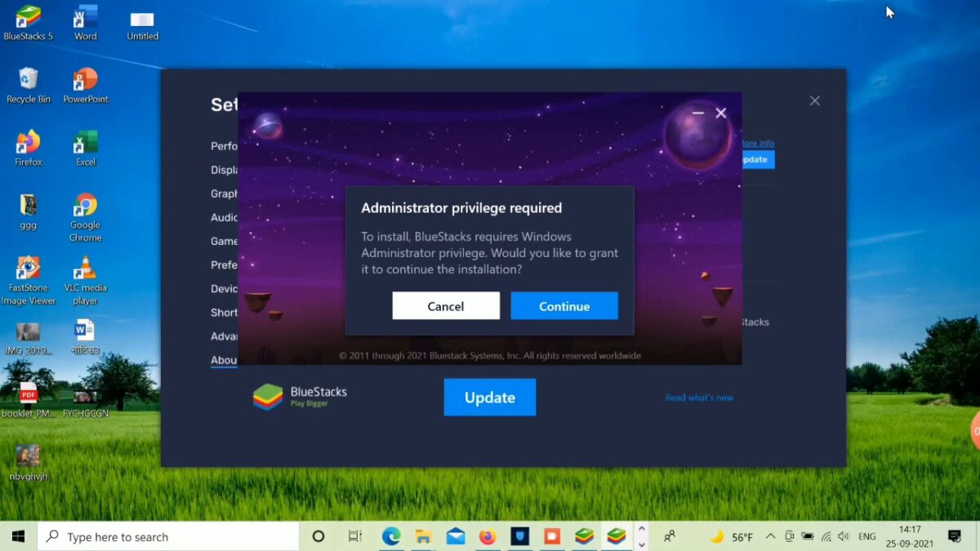Open File Explorer from the taskbar
Image resolution: width=980 pixels, height=551 pixels.
click(x=423, y=536)
